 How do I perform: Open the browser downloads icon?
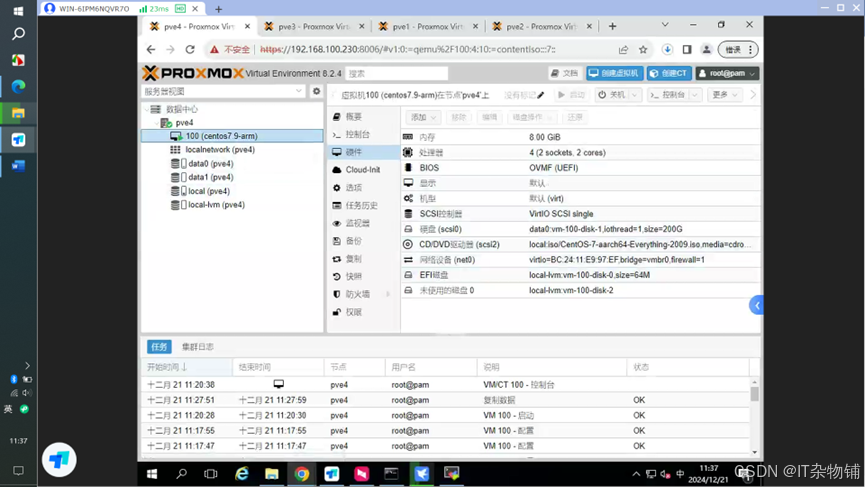pos(667,50)
